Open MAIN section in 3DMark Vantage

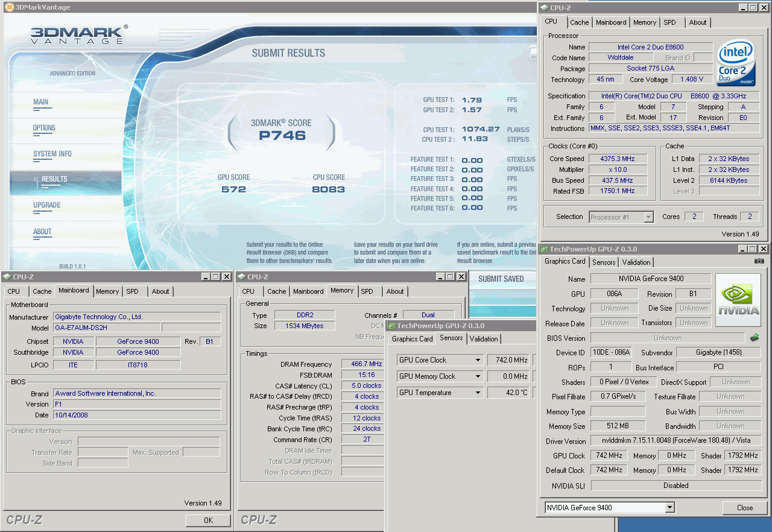[41, 102]
